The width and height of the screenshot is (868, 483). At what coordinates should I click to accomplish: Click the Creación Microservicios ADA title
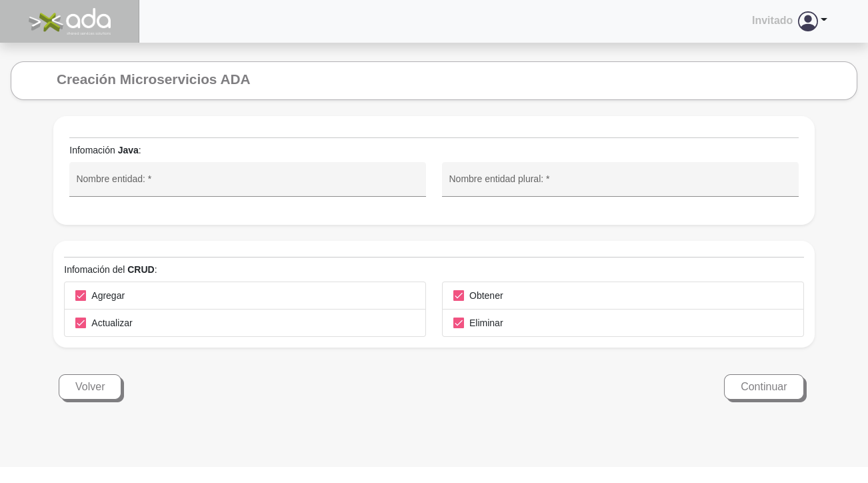[x=153, y=79]
